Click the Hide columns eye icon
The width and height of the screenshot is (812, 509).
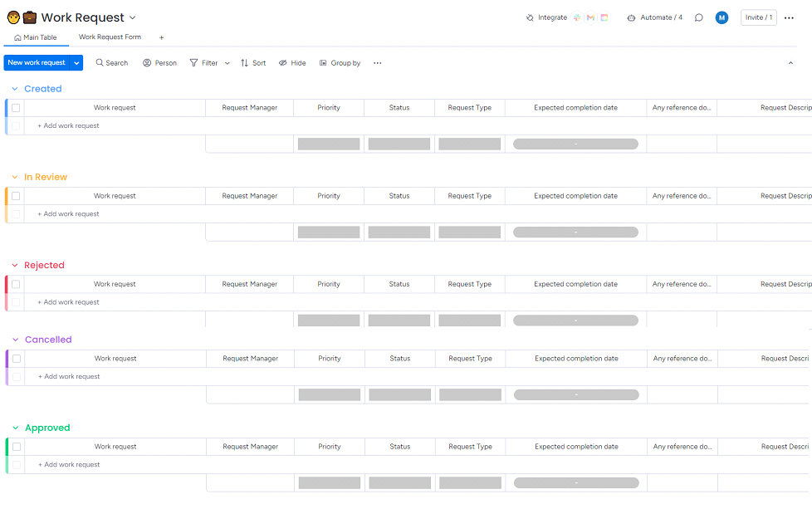(x=283, y=62)
